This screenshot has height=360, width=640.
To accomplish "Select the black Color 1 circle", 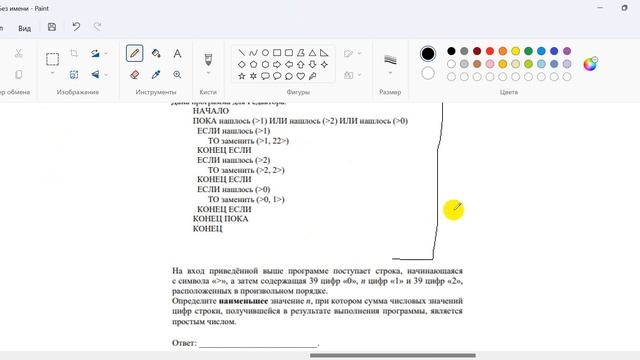I will click(428, 53).
